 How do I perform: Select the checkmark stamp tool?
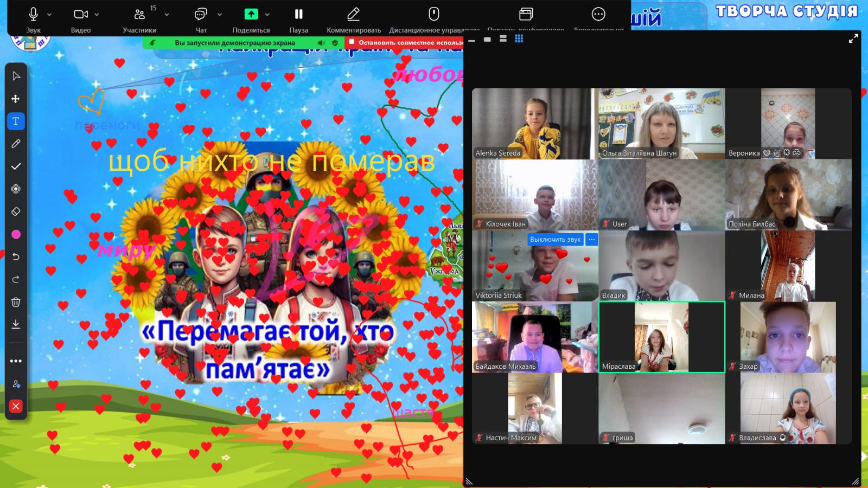pyautogui.click(x=16, y=166)
